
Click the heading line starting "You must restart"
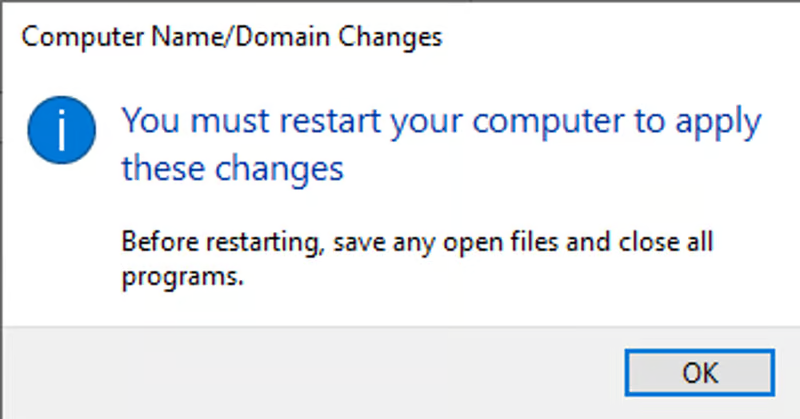pos(441,122)
